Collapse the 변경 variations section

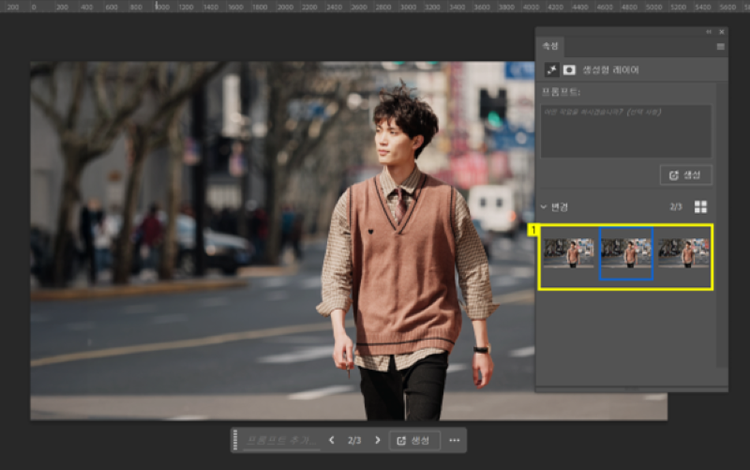[x=544, y=207]
